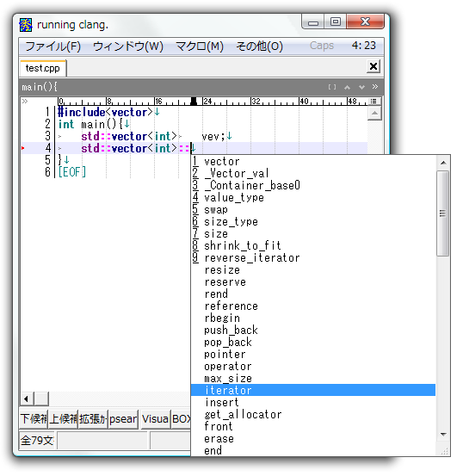Click completion list scroll down arrow

click(443, 435)
